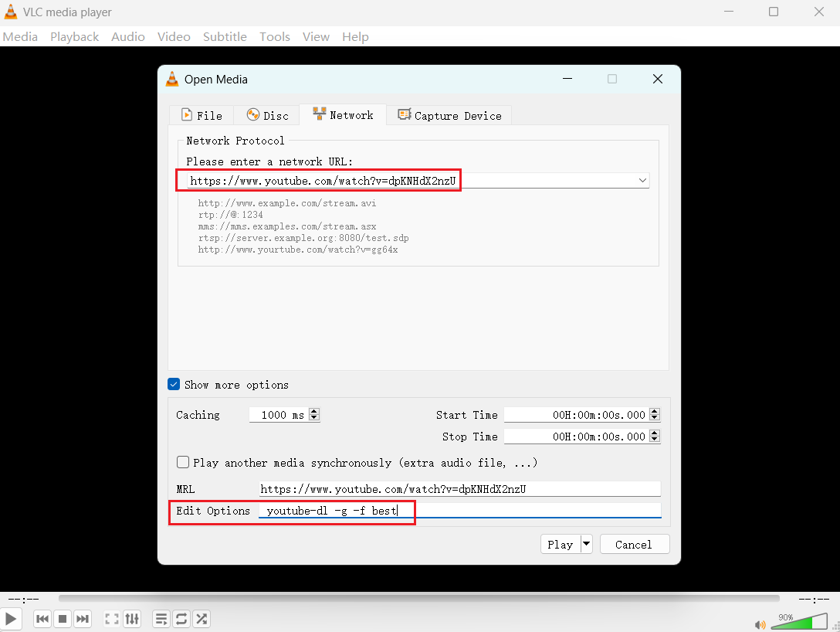
Task: Increase Caching value with up arrow
Action: click(314, 411)
